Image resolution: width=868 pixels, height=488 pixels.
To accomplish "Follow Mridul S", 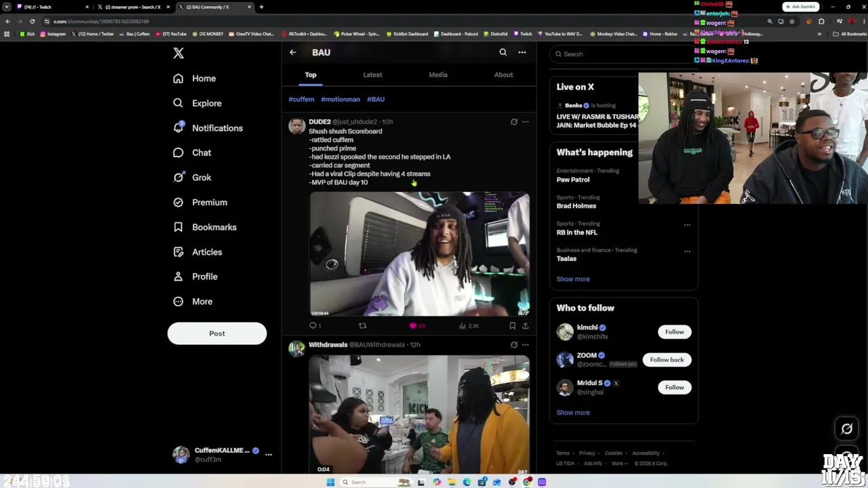I will 674,388.
